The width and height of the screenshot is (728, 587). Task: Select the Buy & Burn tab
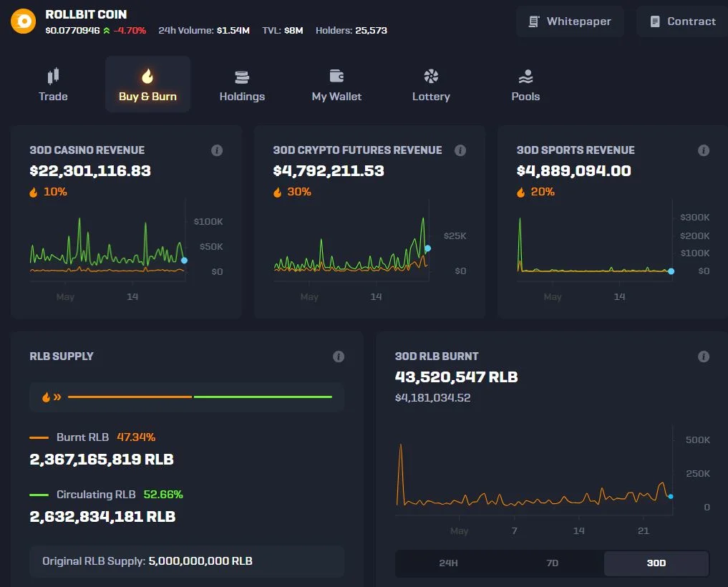pos(147,84)
